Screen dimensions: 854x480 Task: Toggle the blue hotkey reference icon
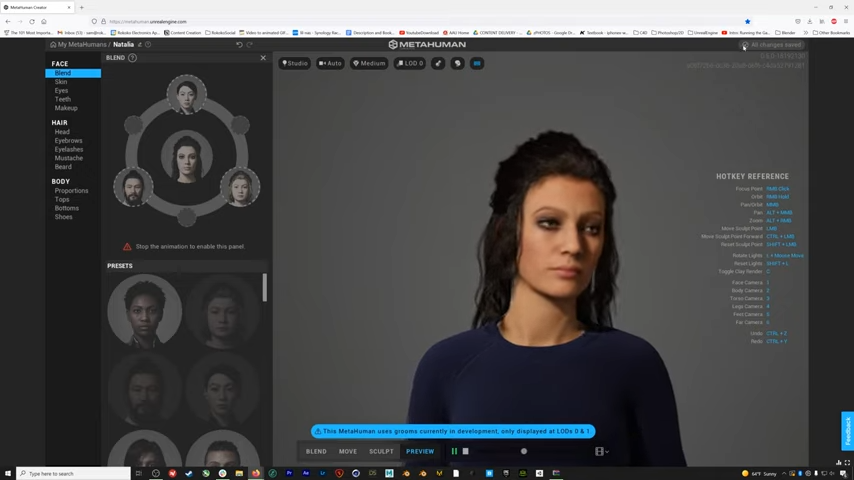click(477, 63)
